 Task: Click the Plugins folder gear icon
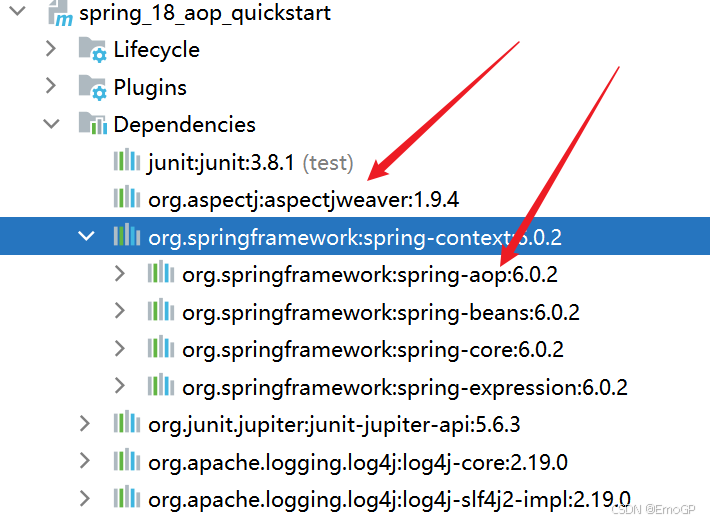(x=93, y=87)
